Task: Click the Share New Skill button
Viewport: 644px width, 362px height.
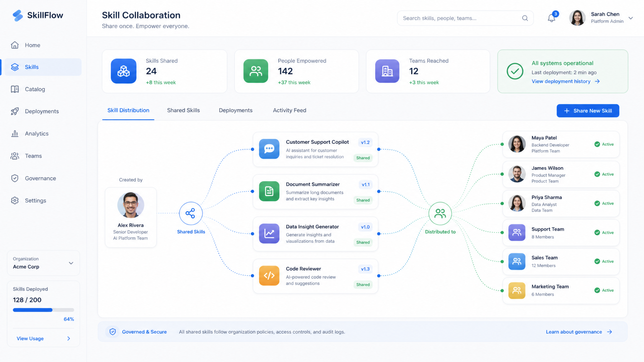Action: 588,111
